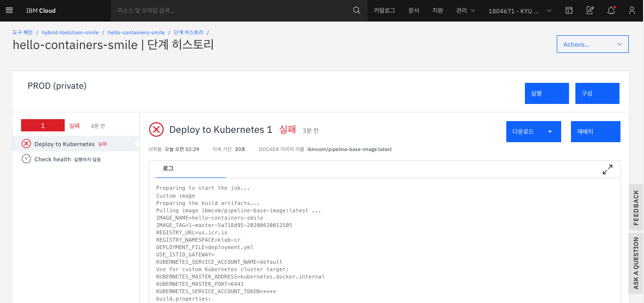
Task: Go to IBM Cloud home logo
Action: pyautogui.click(x=41, y=10)
